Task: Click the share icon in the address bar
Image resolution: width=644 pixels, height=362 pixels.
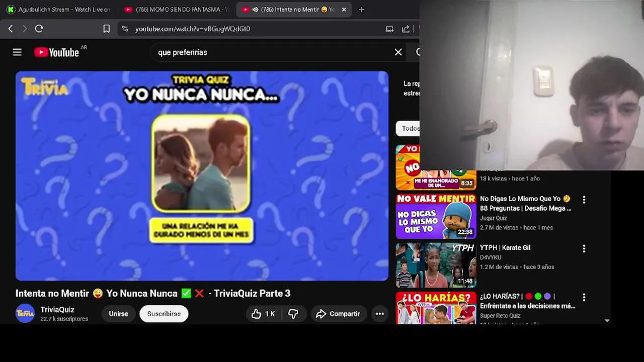Action: 406,29
